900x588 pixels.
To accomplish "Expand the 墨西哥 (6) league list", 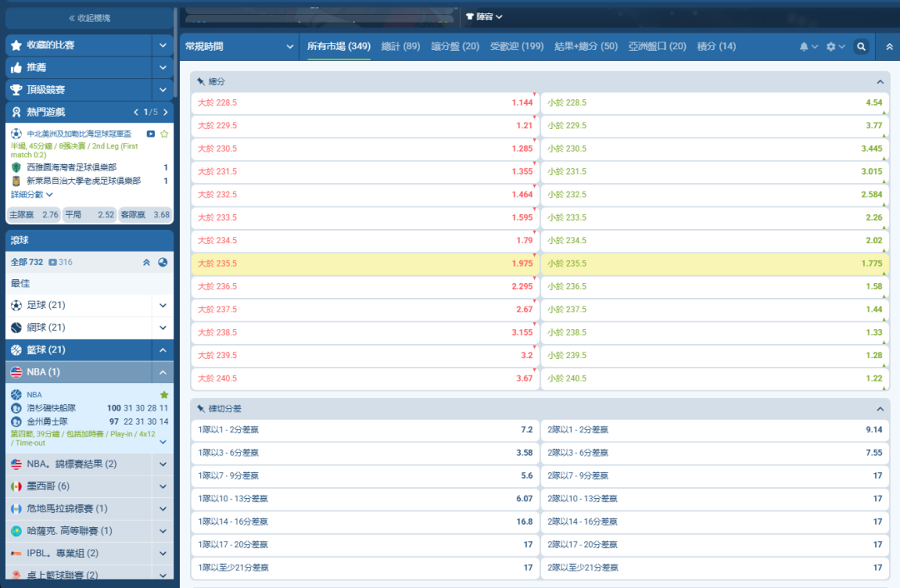I will click(162, 486).
